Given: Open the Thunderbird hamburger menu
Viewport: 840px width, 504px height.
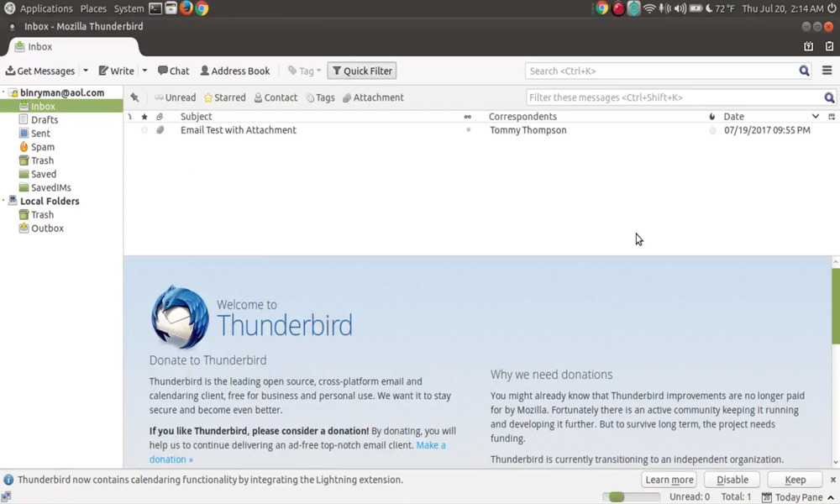Looking at the screenshot, I should click(827, 71).
